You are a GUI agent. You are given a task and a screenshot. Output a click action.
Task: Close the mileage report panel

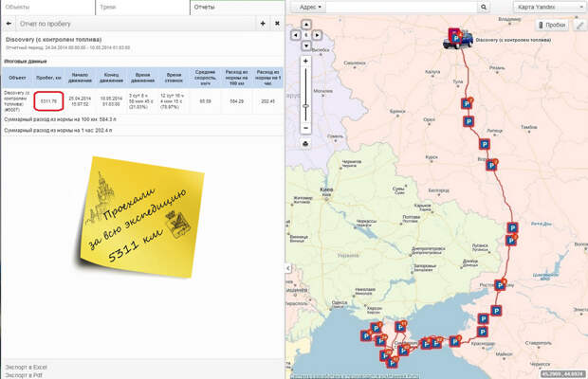276,23
